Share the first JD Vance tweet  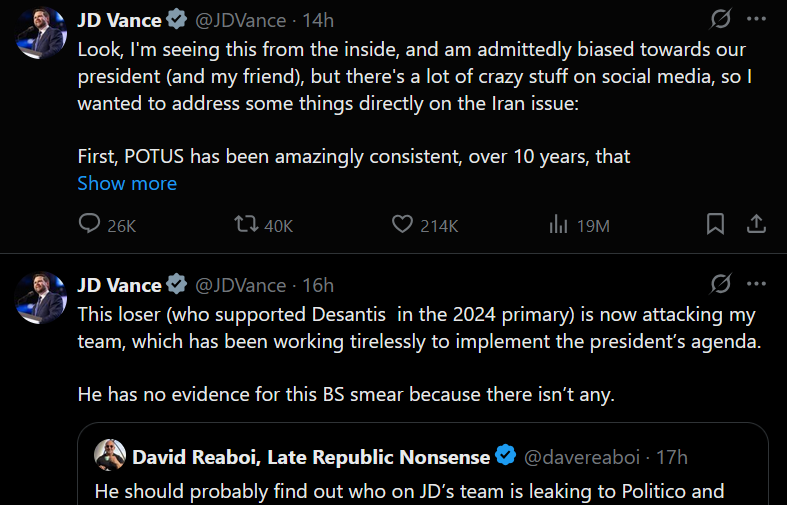tap(756, 224)
